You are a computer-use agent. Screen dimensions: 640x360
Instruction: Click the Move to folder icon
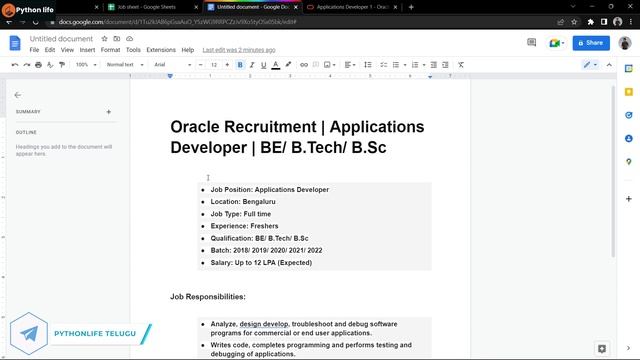pyautogui.click(x=117, y=39)
